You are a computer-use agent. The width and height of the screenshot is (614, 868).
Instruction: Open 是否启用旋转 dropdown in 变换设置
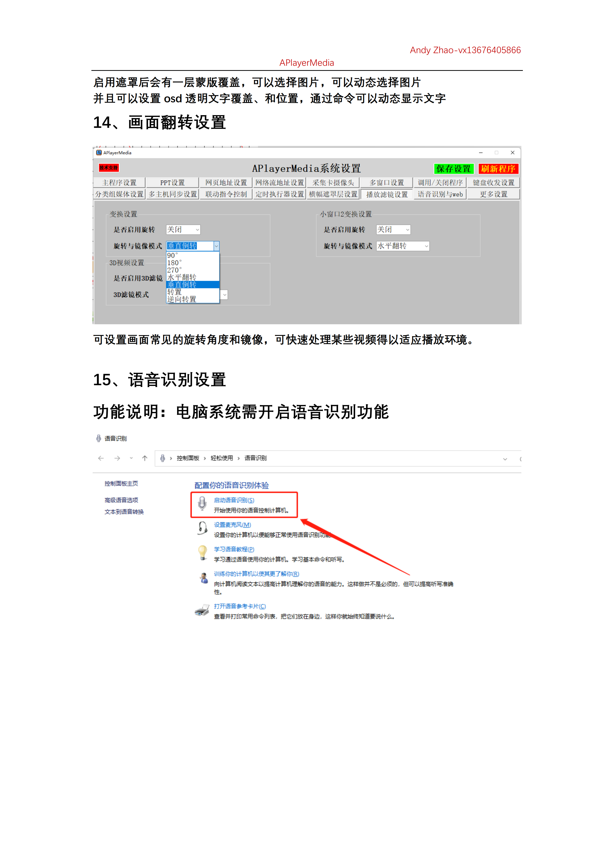183,229
